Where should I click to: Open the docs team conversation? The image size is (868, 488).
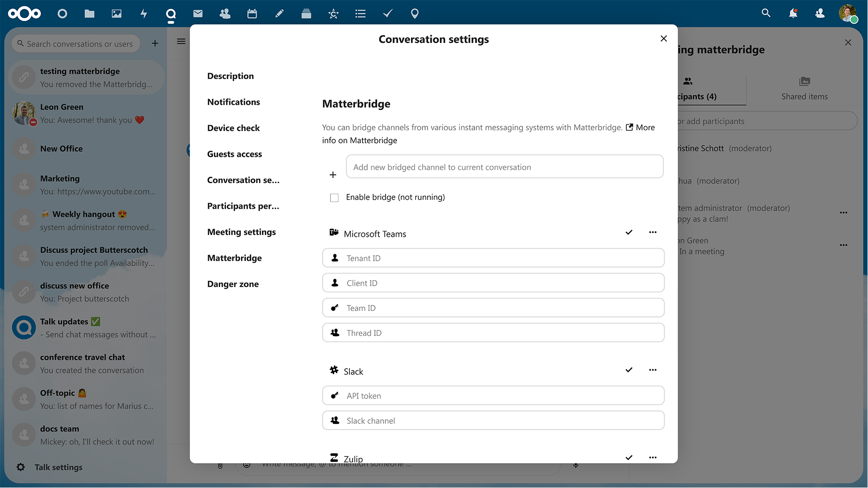[x=86, y=435]
